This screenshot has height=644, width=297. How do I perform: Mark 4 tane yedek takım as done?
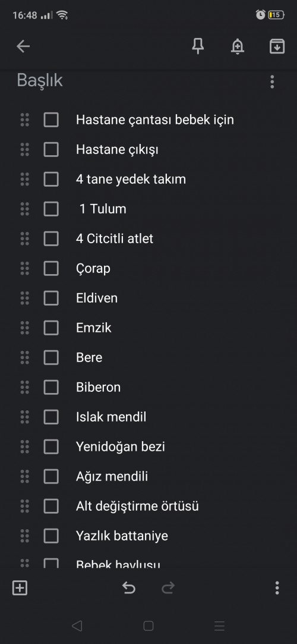tap(51, 179)
